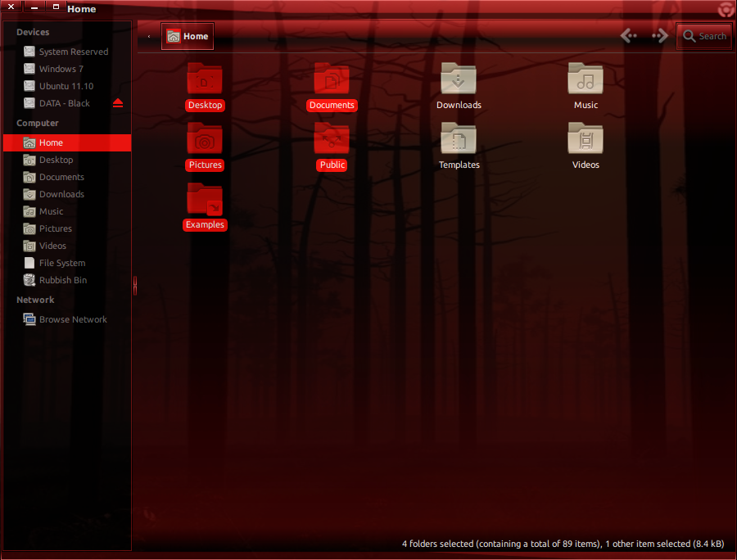Open File System in the sidebar

point(67,263)
